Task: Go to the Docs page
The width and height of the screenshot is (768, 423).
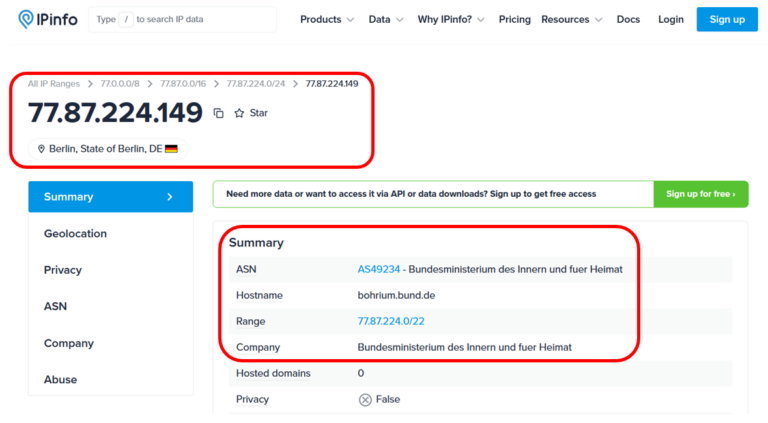Action: pos(628,19)
